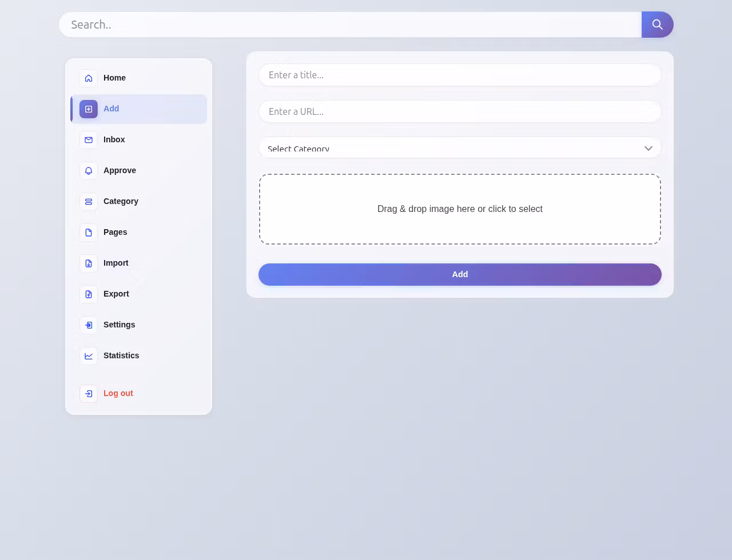Go to the Statistics menu entry

pos(139,355)
